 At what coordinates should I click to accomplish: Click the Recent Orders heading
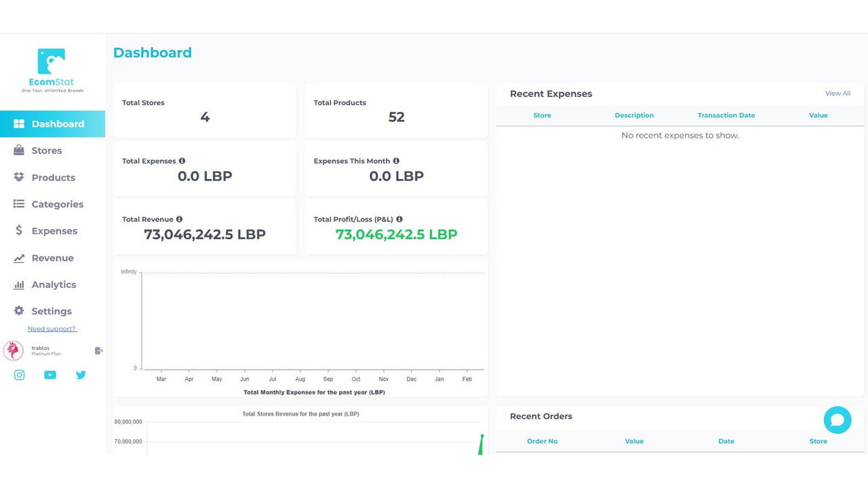541,416
